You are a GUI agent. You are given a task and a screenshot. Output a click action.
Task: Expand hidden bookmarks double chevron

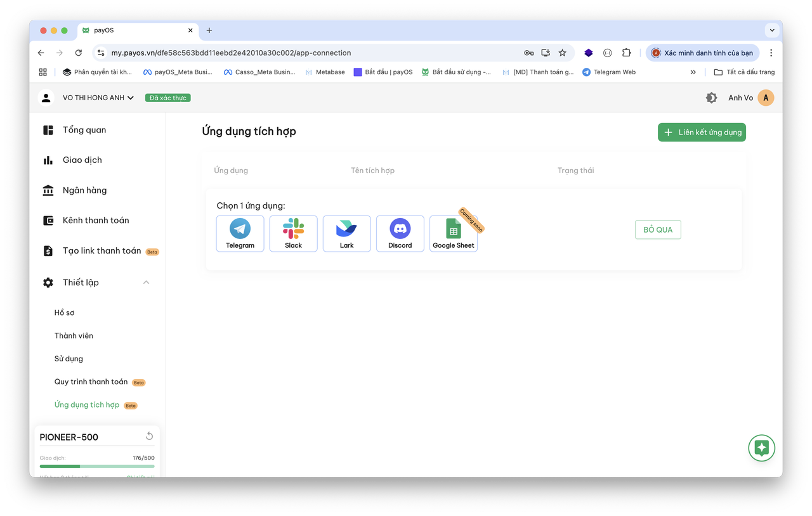click(x=693, y=72)
